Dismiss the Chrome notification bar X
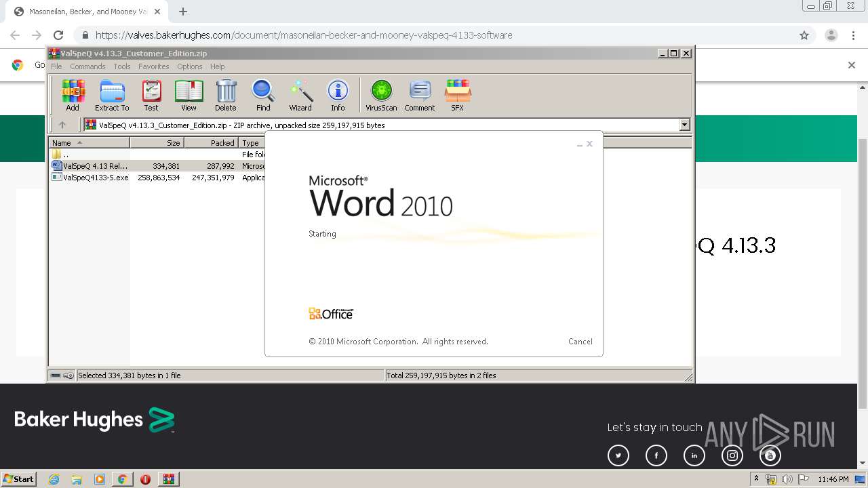 pos(852,65)
